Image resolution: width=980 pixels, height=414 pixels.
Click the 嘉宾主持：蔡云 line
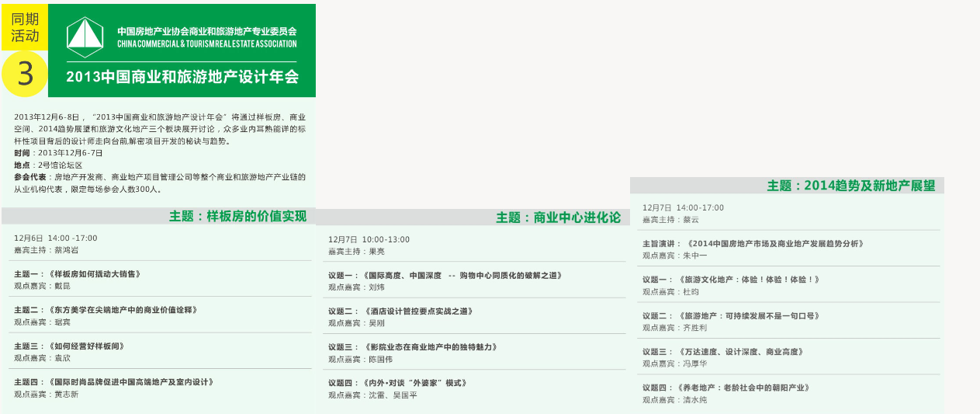coord(670,220)
